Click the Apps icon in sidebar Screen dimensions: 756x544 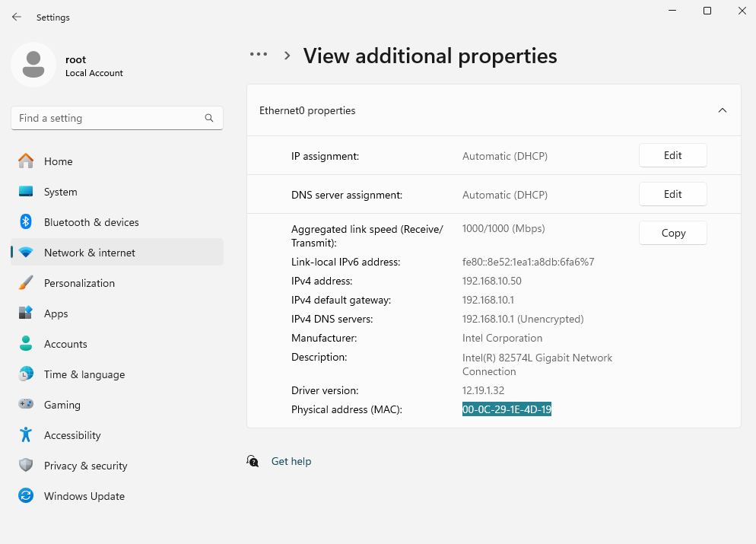coord(26,313)
